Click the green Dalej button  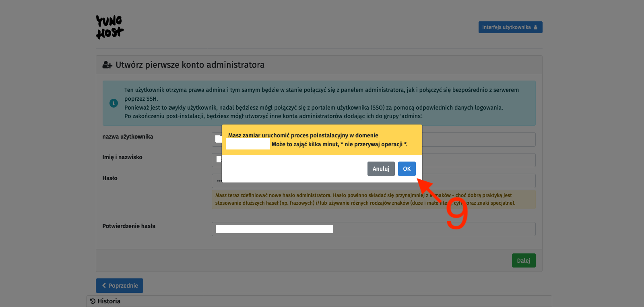coord(523,261)
